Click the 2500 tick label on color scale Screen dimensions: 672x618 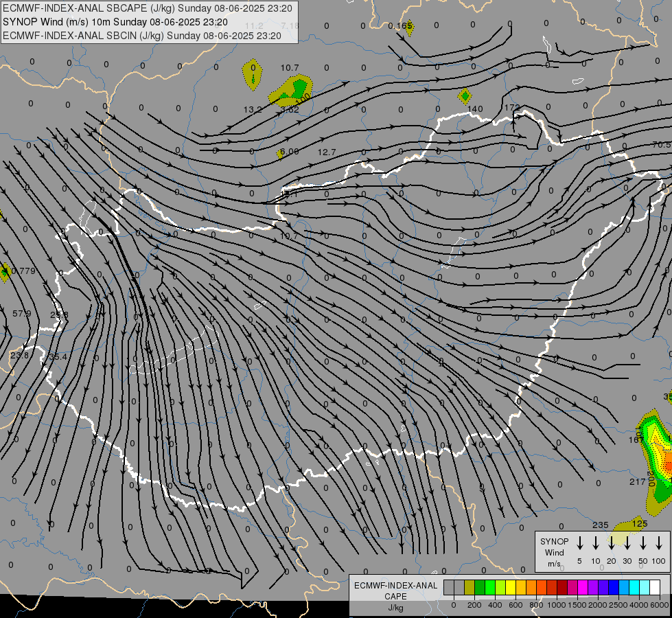pos(618,605)
